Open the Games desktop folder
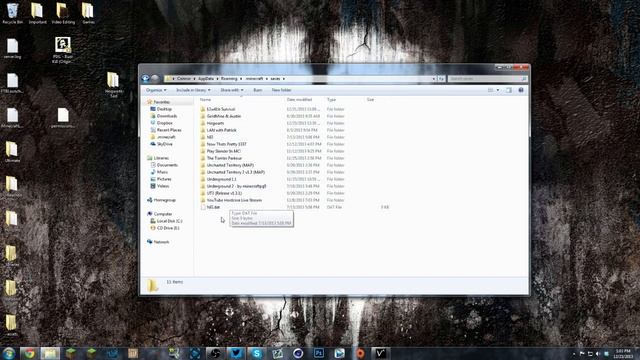640x360 pixels. coord(88,13)
